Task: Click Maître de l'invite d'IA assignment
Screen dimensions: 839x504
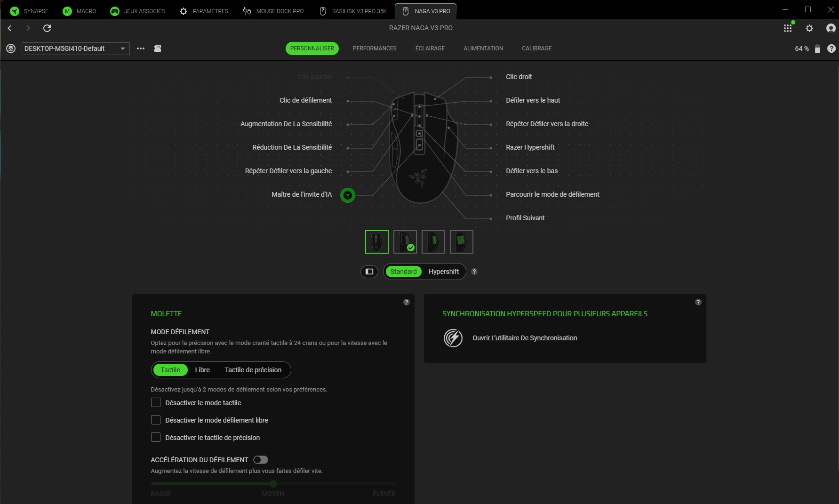Action: point(302,194)
